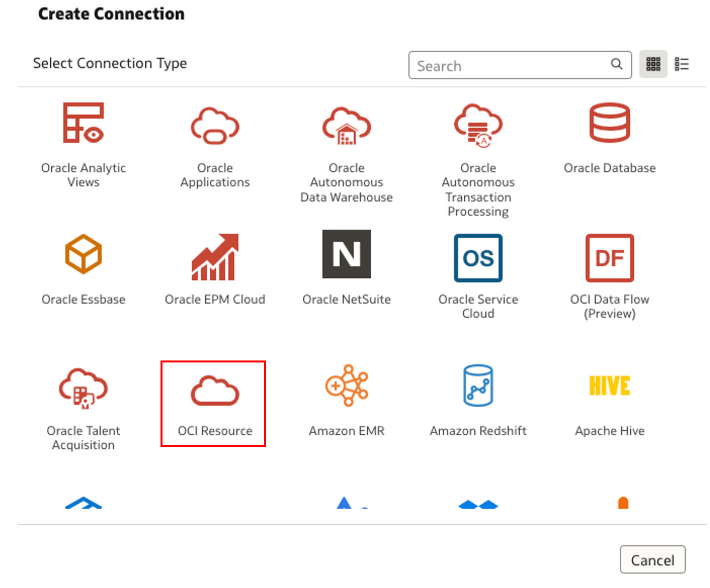This screenshot has height=588, width=710.
Task: Click the 'Oracle Analytic Views' label
Action: [83, 175]
